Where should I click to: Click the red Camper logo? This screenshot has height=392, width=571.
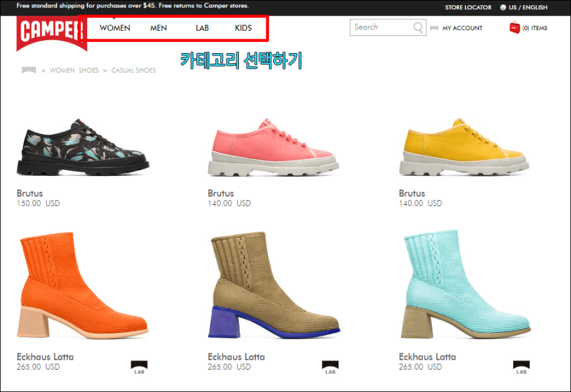pos(51,33)
